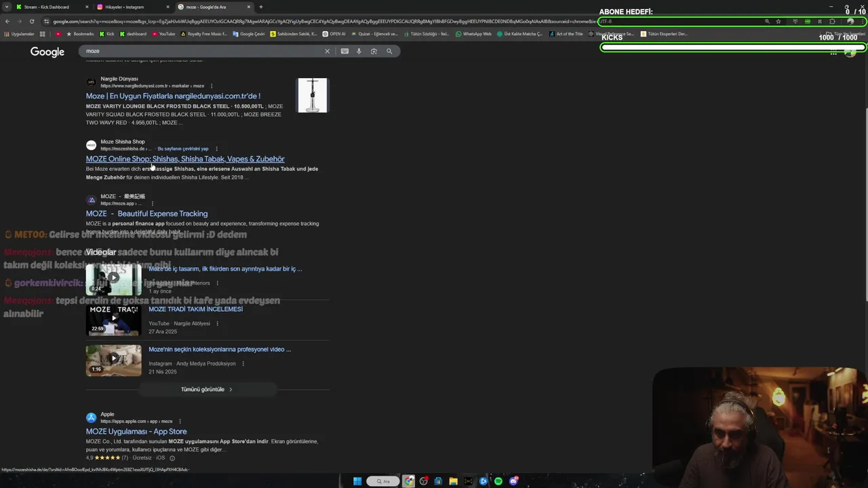Open the dashboard bookmark
This screenshot has height=488, width=868.
tap(133, 34)
